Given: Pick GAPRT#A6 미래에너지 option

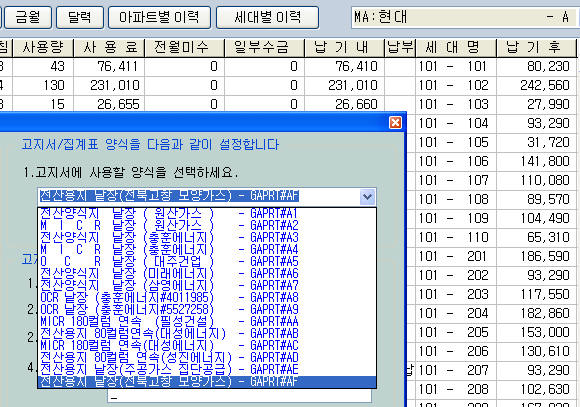Looking at the screenshot, I should pyautogui.click(x=207, y=273).
